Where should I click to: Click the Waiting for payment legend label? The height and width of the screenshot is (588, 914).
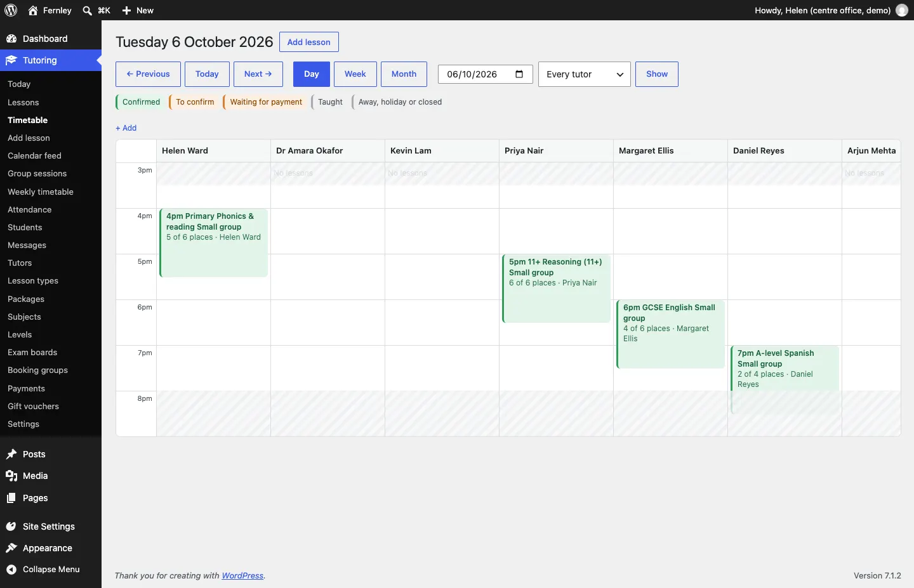pyautogui.click(x=266, y=102)
